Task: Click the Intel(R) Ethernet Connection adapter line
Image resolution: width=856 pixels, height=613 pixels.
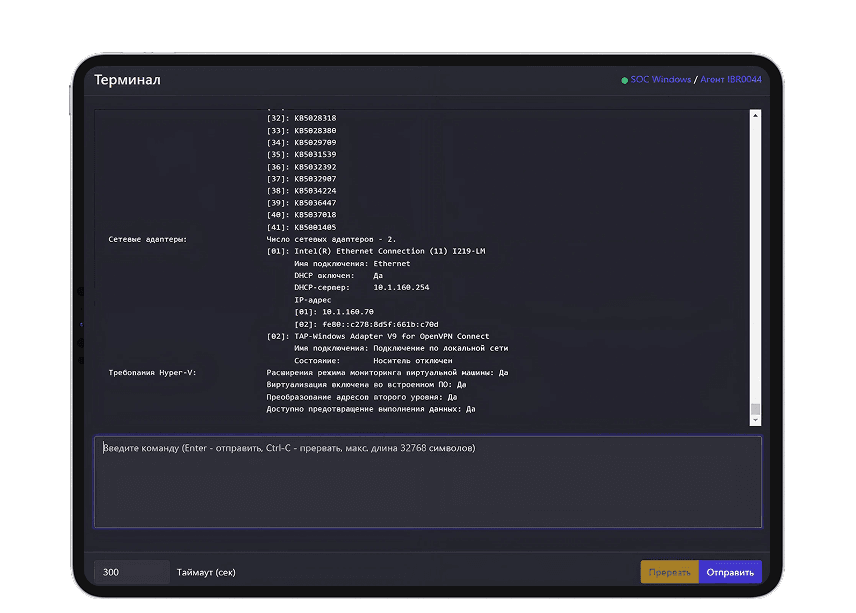Action: 375,252
